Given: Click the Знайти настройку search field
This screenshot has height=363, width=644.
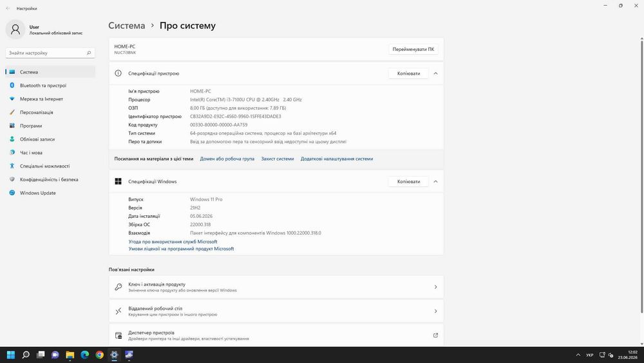Looking at the screenshot, I should pos(50,53).
